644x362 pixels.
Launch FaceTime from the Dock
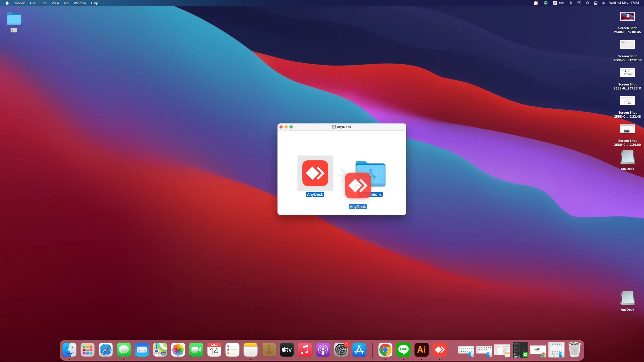pyautogui.click(x=196, y=349)
